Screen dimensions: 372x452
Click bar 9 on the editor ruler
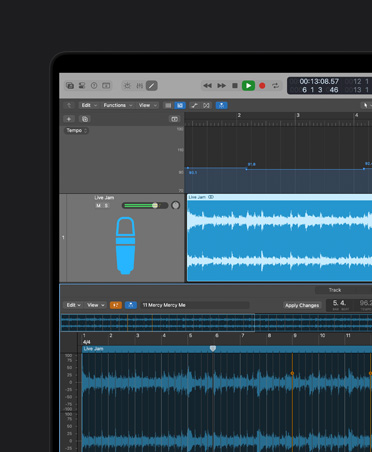pos(295,335)
